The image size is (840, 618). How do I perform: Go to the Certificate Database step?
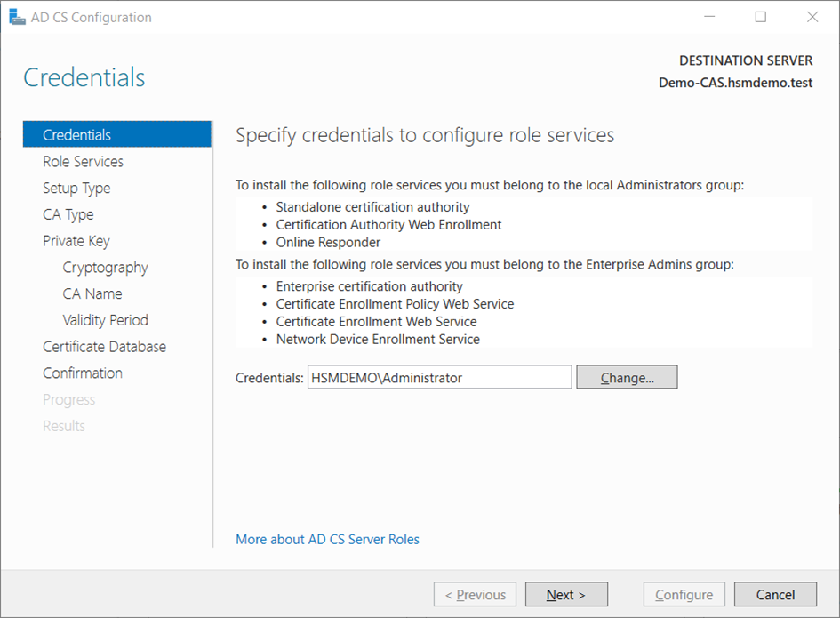pos(104,347)
